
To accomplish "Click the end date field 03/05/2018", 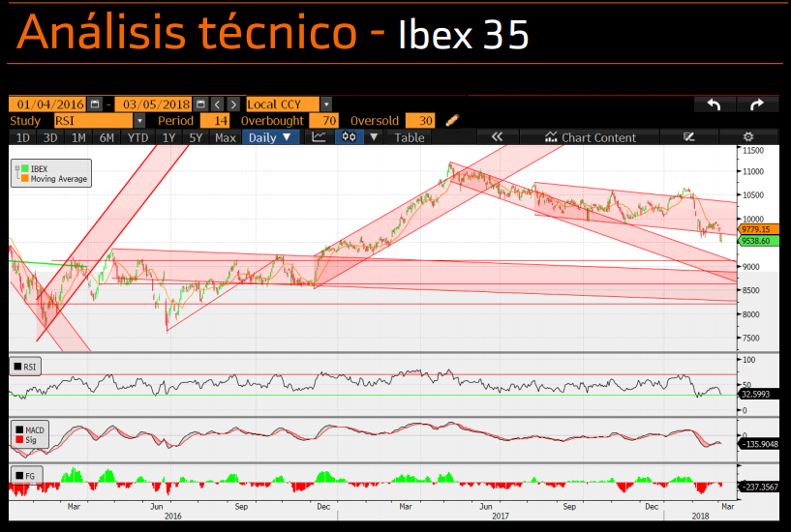I will click(x=154, y=104).
